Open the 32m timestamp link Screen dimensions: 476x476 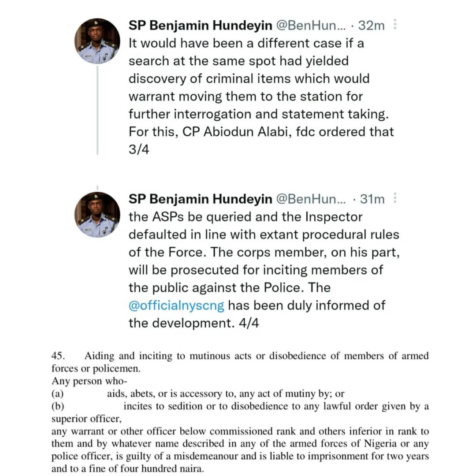tap(371, 25)
